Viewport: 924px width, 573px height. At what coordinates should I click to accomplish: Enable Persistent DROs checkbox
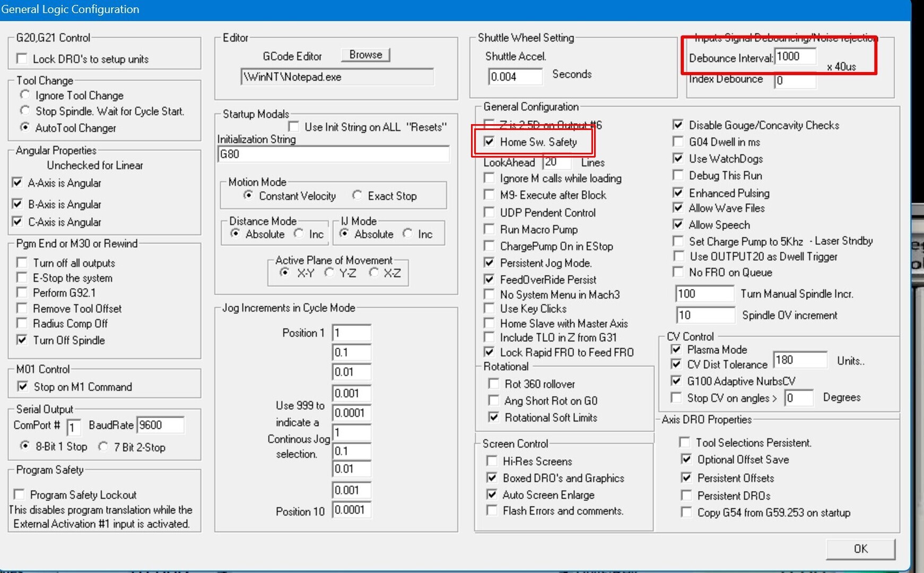coord(686,496)
